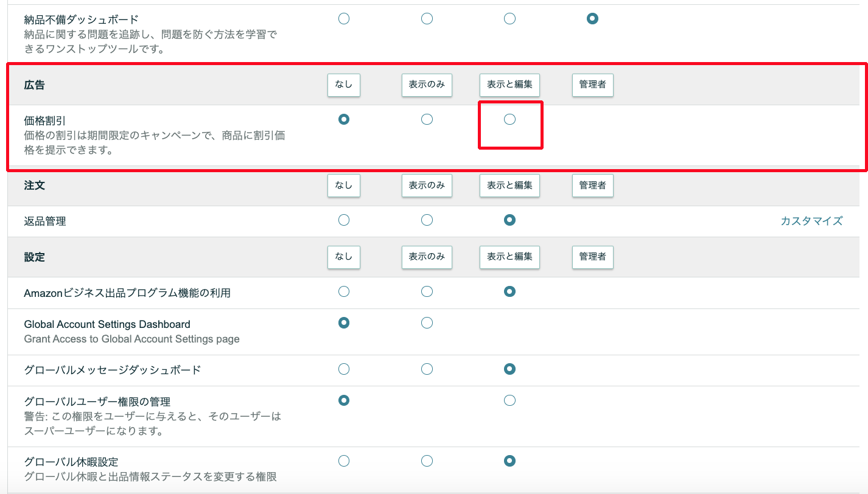Click the 納品不備ダッシュボード 表示と編集 radio
Viewport: 868px width, 494px height.
(509, 19)
